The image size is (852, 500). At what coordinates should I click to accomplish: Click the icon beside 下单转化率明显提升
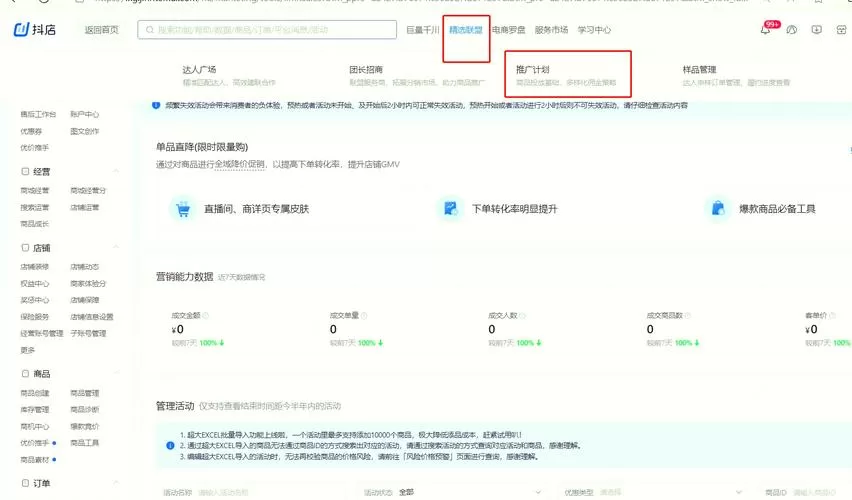coord(450,208)
